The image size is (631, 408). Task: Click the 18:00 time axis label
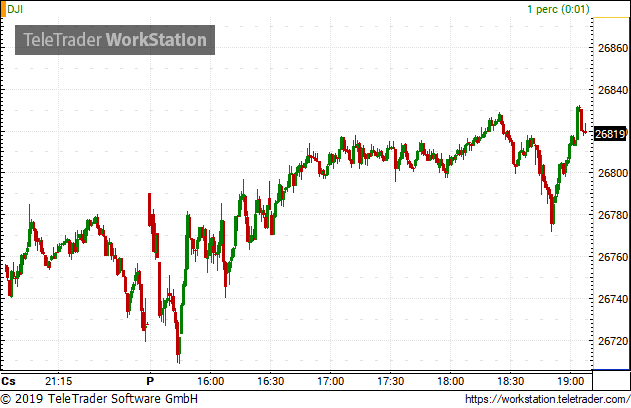click(x=450, y=381)
